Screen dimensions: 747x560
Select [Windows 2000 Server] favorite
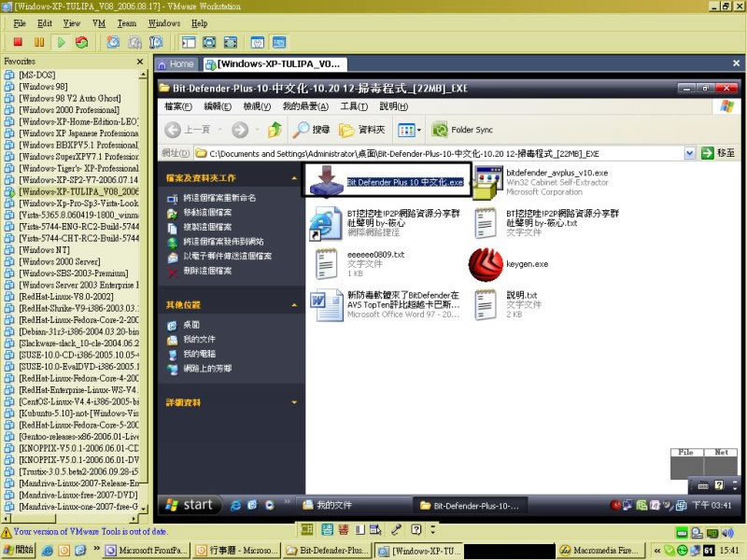(60, 261)
